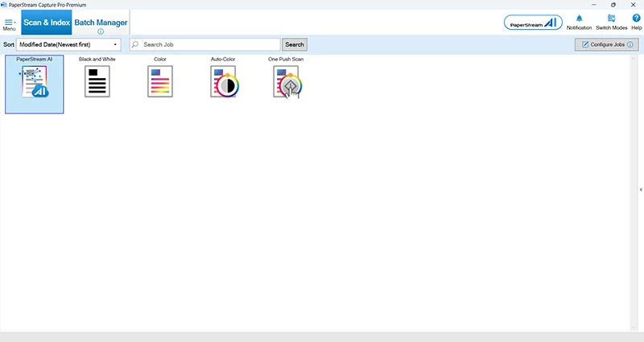Select the Color scan job

click(x=159, y=82)
